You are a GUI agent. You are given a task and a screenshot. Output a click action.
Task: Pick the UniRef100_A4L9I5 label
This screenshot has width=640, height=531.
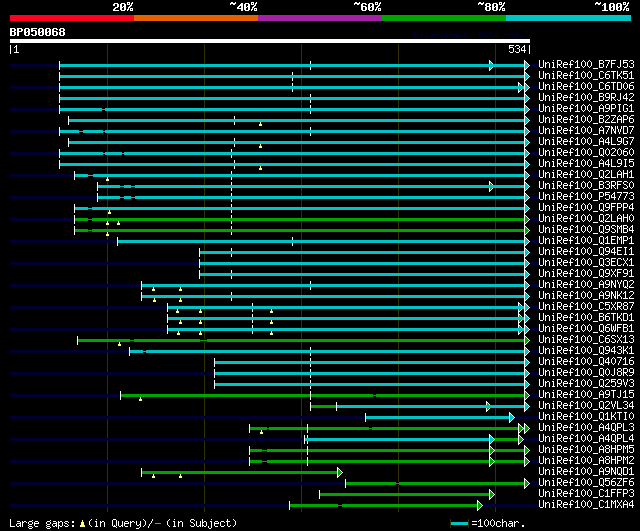pyautogui.click(x=586, y=164)
